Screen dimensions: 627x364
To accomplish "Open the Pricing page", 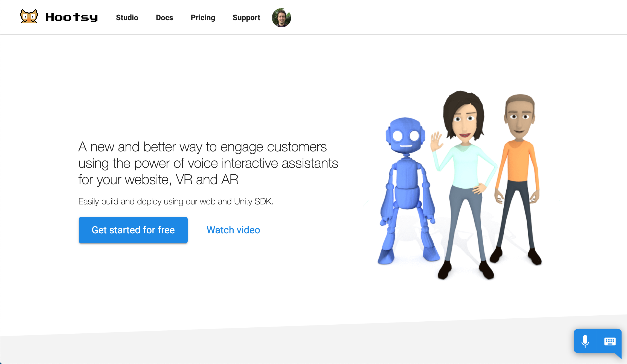I will click(x=203, y=18).
